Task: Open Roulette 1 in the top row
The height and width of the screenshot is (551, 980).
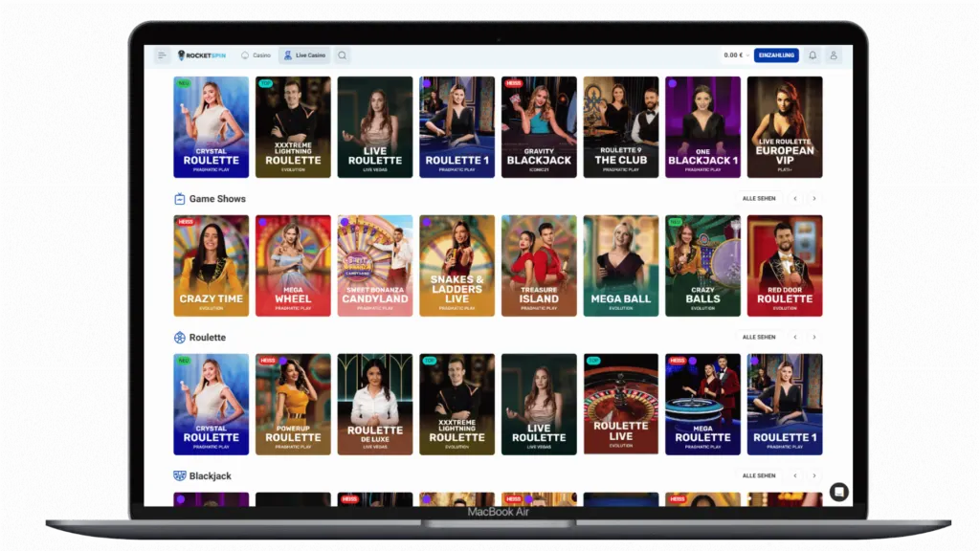Action: point(457,127)
